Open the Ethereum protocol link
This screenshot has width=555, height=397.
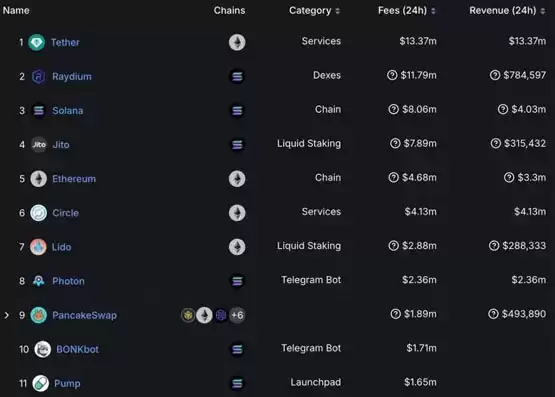(x=74, y=179)
